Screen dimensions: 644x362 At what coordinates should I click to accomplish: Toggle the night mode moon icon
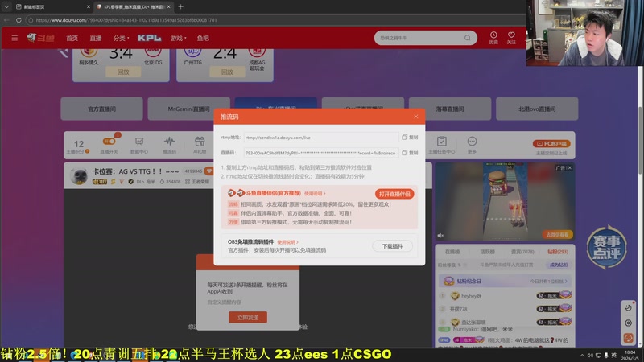[628, 308]
